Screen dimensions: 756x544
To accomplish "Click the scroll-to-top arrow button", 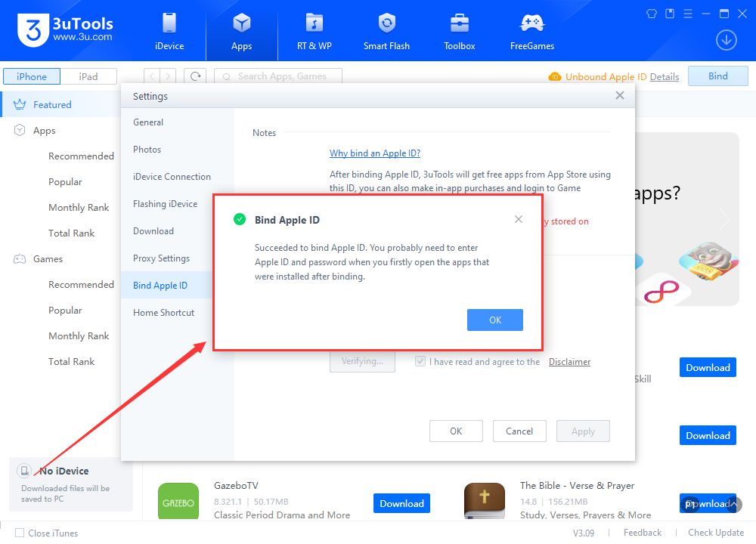I will point(733,505).
